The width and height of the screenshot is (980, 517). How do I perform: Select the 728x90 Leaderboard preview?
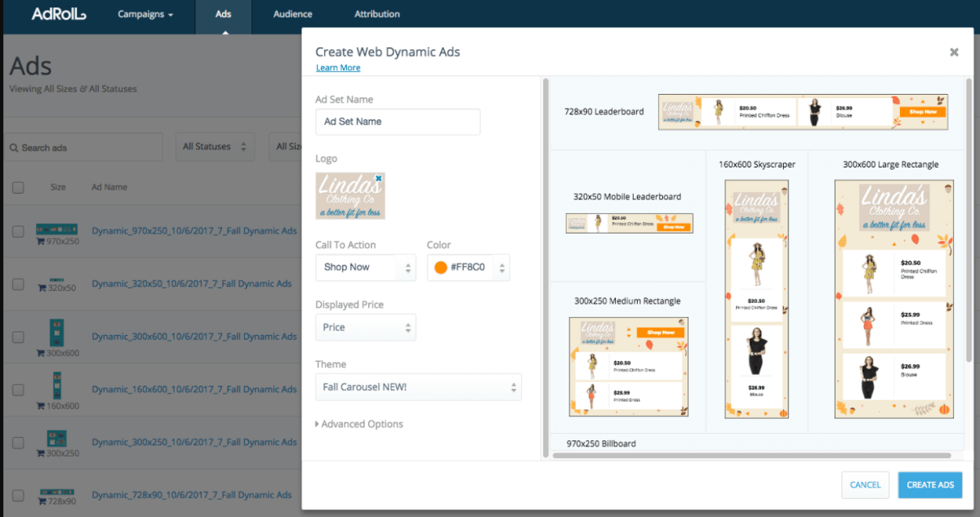pyautogui.click(x=803, y=112)
